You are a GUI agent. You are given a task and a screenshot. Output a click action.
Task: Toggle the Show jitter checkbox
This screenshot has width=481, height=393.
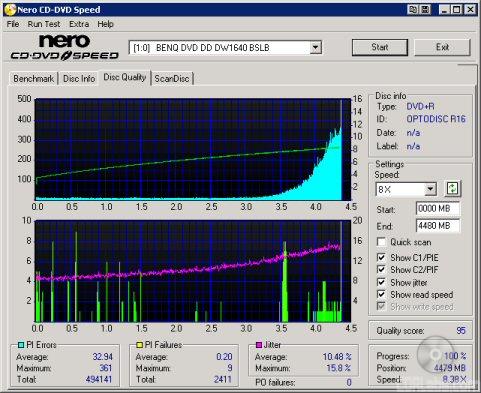coord(381,282)
